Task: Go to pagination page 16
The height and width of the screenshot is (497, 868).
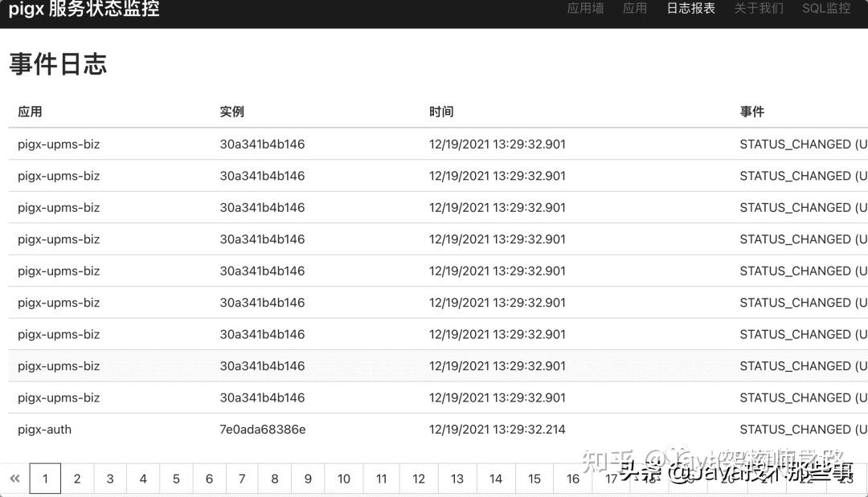Action: 573,479
